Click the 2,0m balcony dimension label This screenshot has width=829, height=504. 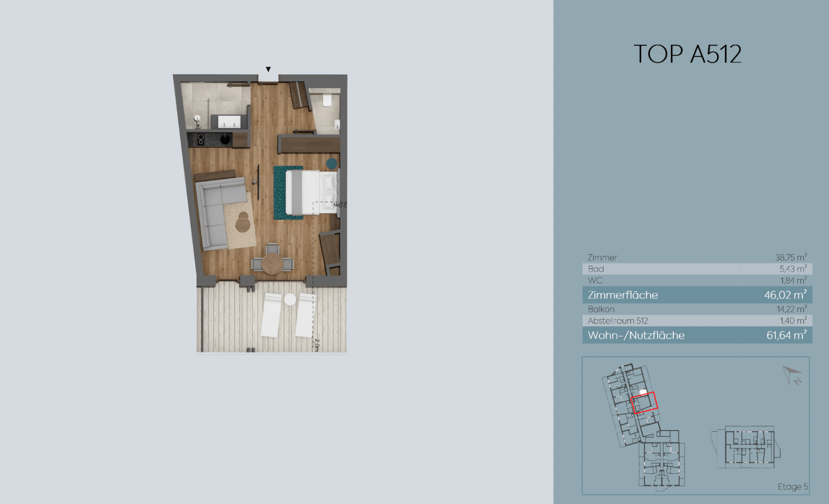(x=316, y=345)
